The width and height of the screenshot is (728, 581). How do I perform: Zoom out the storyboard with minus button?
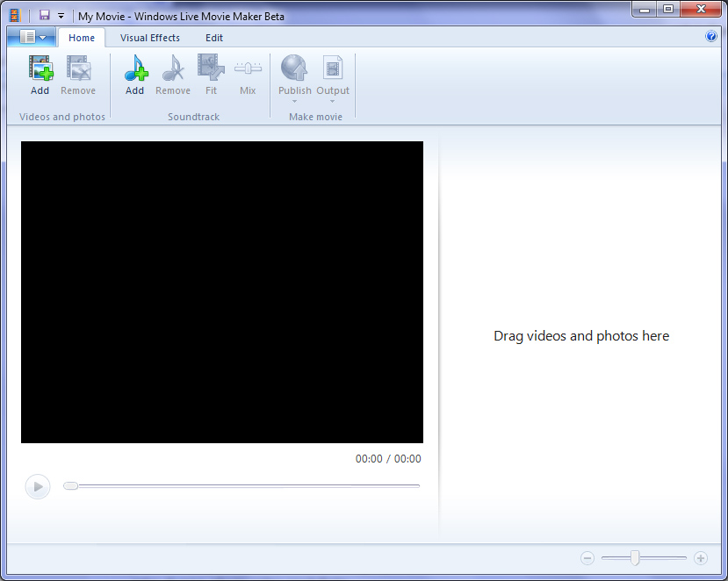[587, 558]
